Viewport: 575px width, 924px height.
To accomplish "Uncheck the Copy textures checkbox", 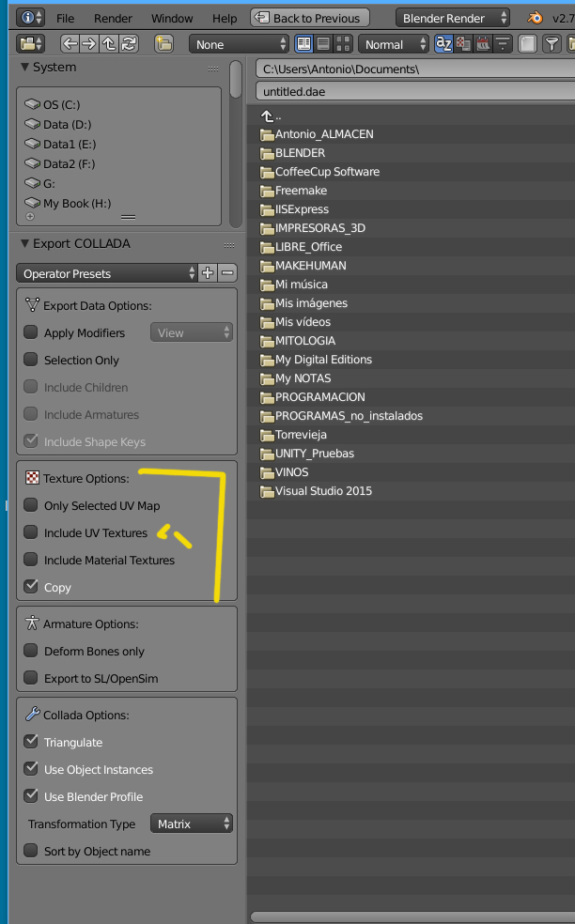I will [31, 586].
